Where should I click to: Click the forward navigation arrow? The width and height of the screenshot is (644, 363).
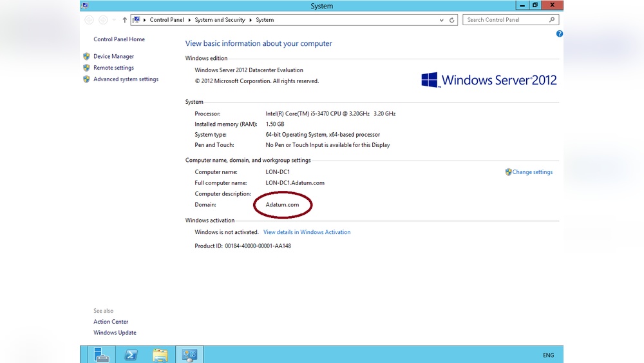[103, 20]
